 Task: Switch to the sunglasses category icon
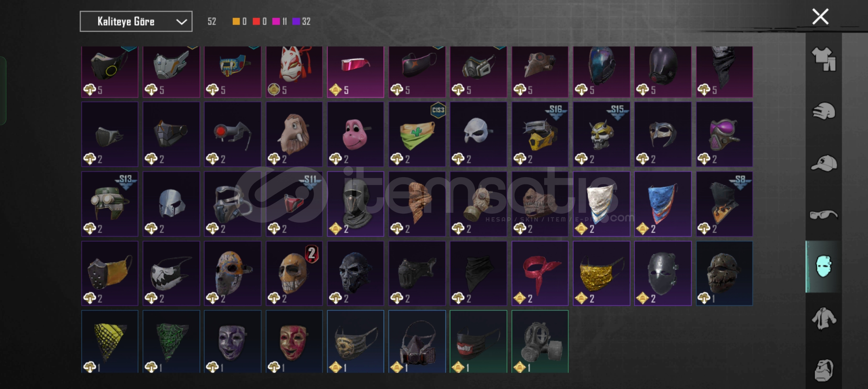click(823, 215)
